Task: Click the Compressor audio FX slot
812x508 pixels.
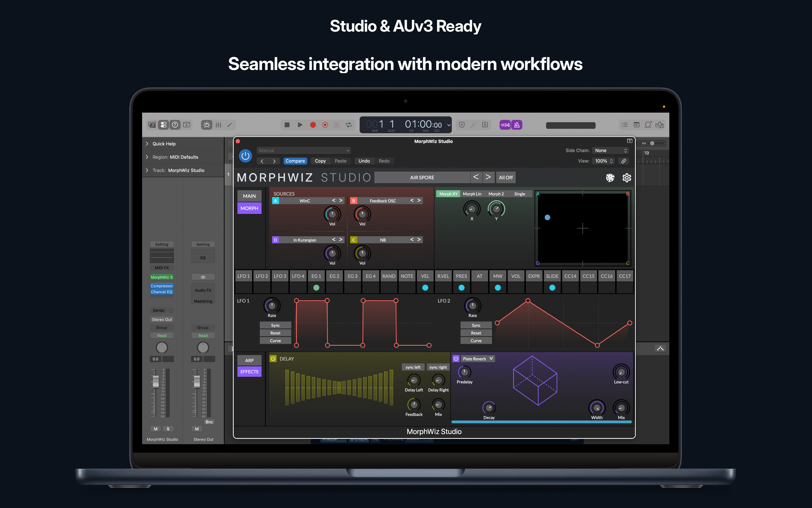Action: [x=162, y=286]
